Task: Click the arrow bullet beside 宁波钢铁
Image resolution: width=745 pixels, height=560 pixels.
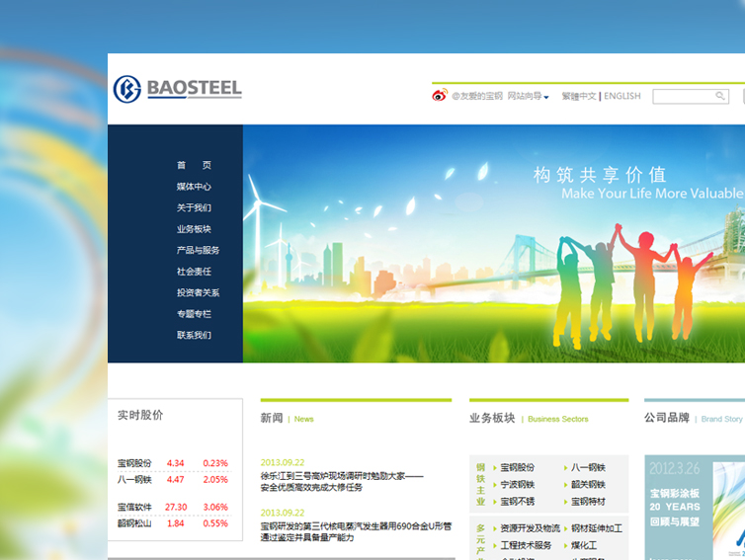Action: 495,485
